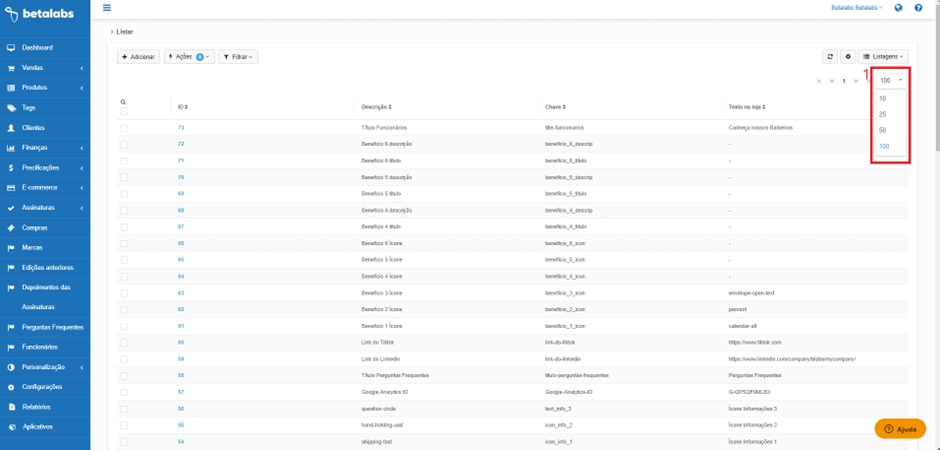Choose 25 items per page
Viewport: 940px width, 450px height.
click(x=890, y=114)
